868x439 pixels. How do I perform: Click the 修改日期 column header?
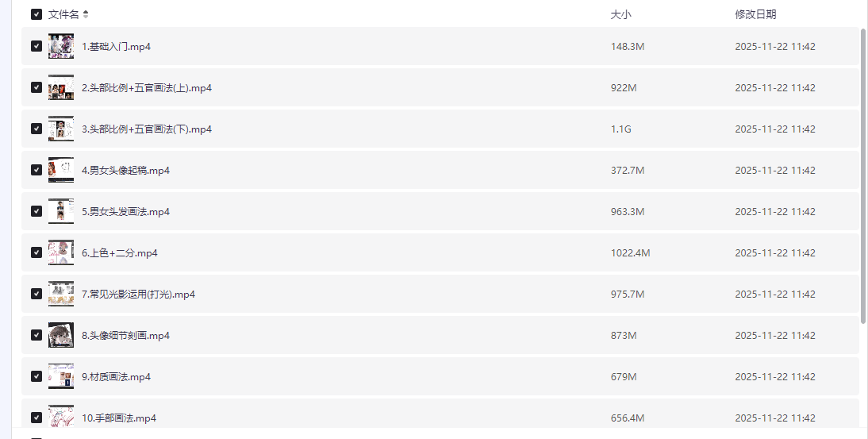pos(755,14)
